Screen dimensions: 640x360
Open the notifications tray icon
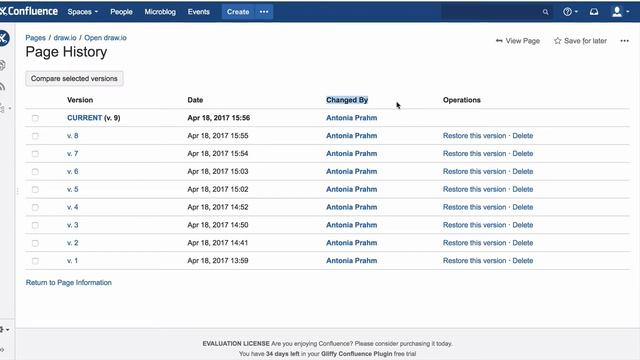pos(594,12)
